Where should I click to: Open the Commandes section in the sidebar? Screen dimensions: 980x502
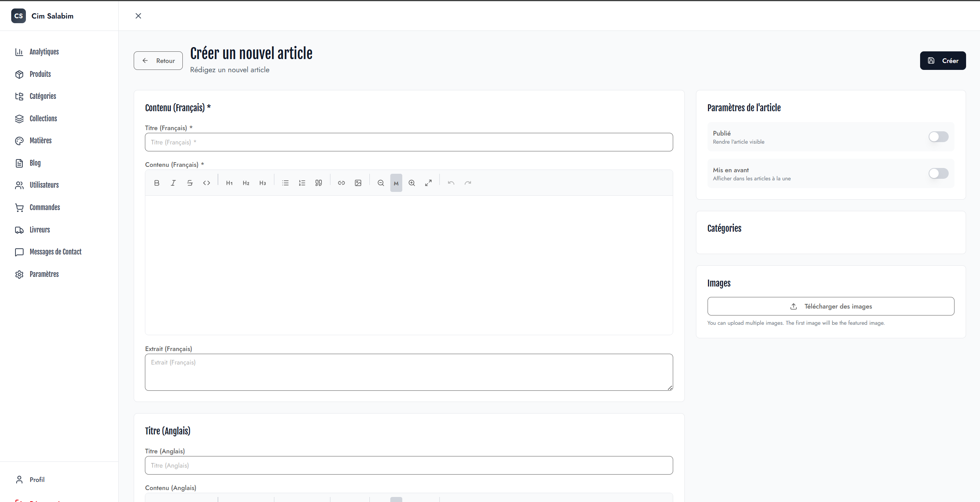(x=45, y=207)
